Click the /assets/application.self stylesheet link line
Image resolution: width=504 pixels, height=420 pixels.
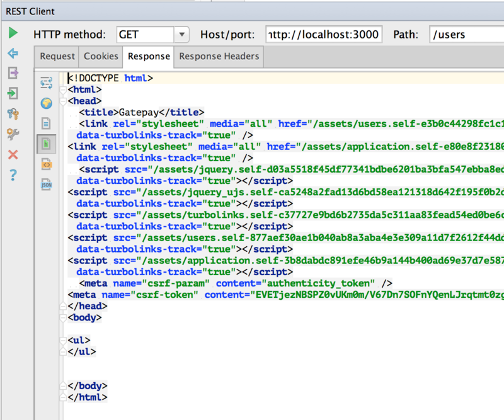[x=286, y=147]
